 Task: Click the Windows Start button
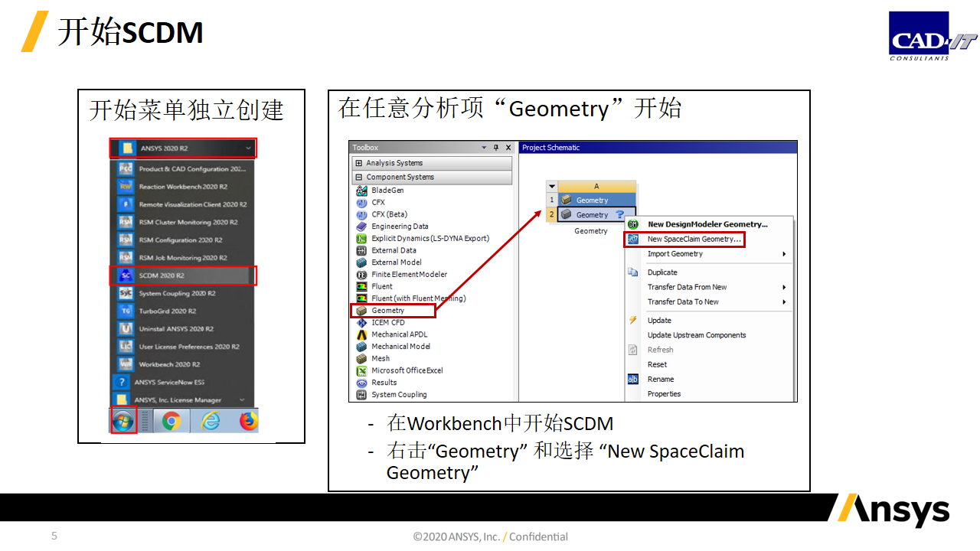tap(123, 421)
